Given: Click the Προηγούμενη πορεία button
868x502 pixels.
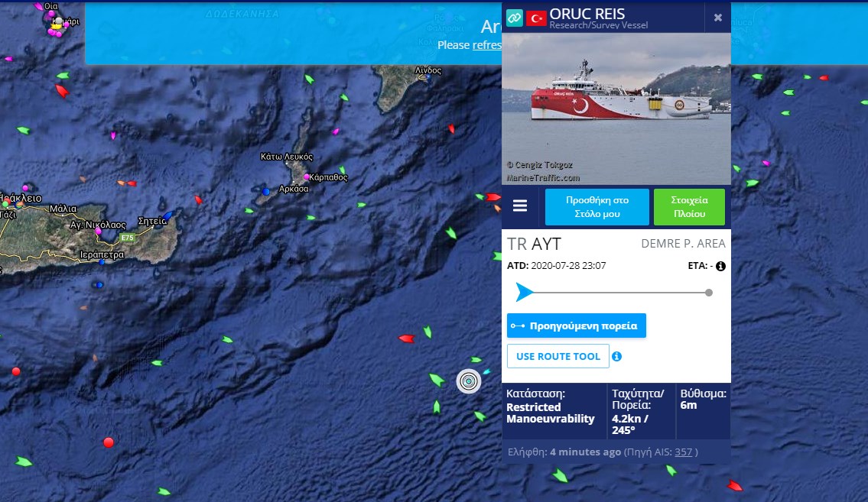Looking at the screenshot, I should tap(577, 325).
